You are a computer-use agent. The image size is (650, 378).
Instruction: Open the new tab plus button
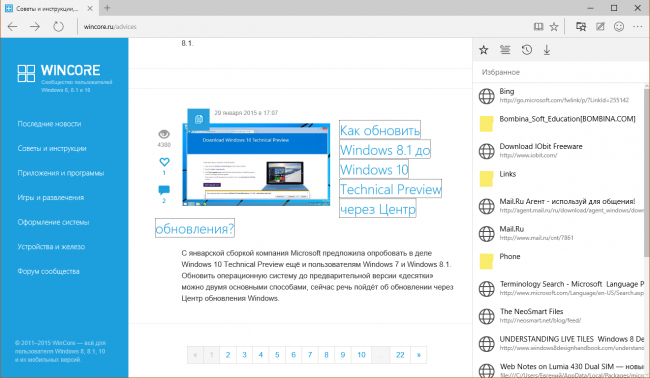107,8
